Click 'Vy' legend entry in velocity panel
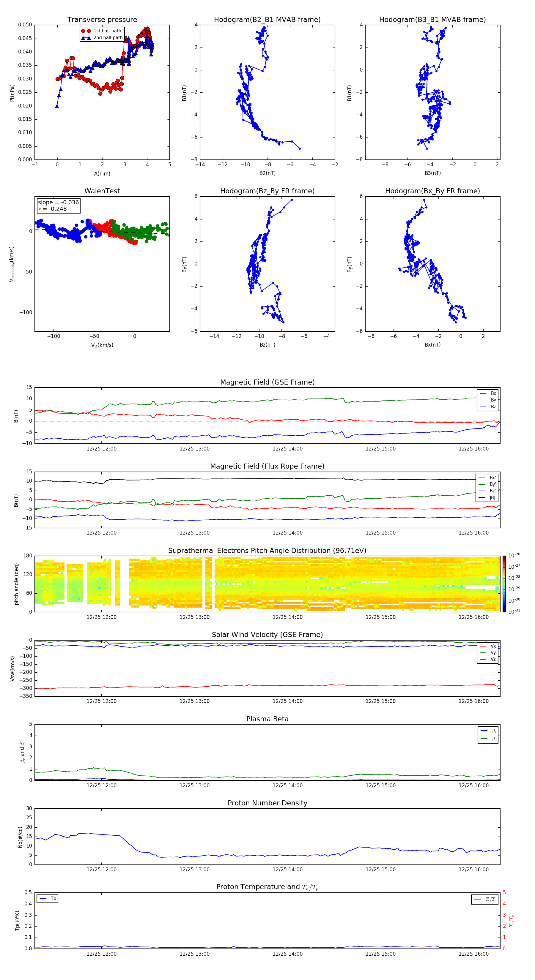This screenshot has height=980, width=535. 488,652
